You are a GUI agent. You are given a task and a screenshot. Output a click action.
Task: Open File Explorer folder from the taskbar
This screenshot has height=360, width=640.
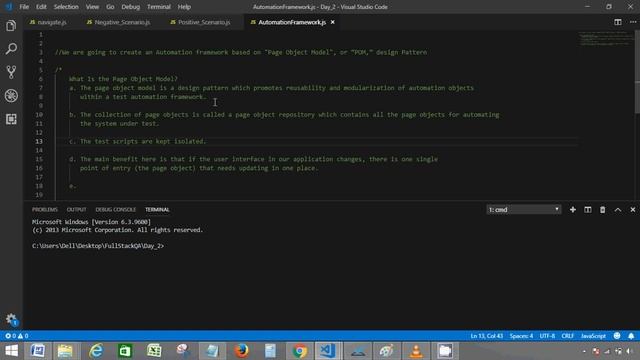point(65,351)
